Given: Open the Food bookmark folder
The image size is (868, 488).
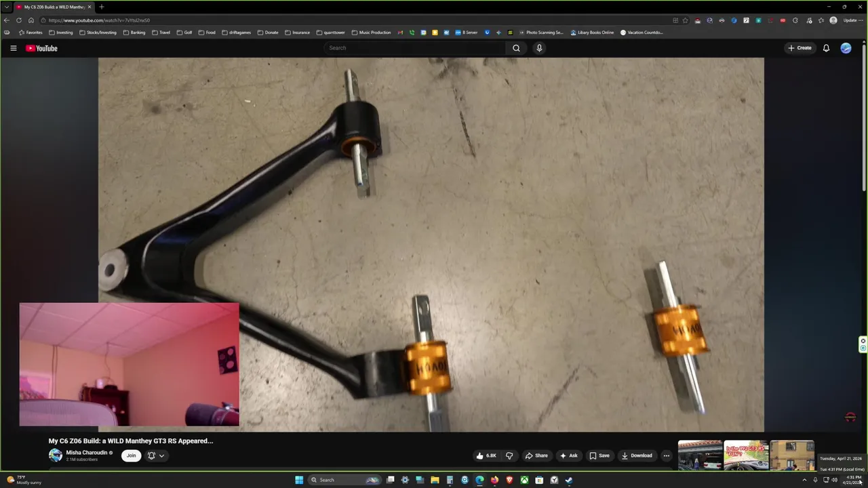Looking at the screenshot, I should point(207,33).
